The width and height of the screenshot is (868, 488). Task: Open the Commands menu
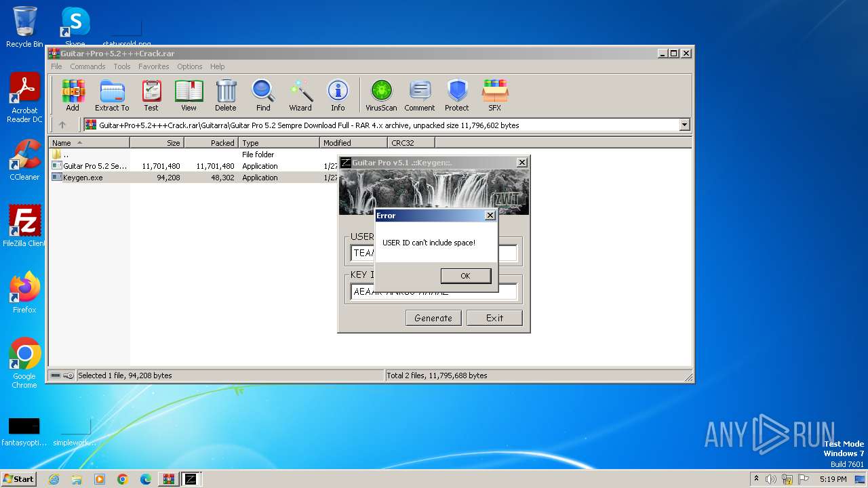click(x=87, y=66)
